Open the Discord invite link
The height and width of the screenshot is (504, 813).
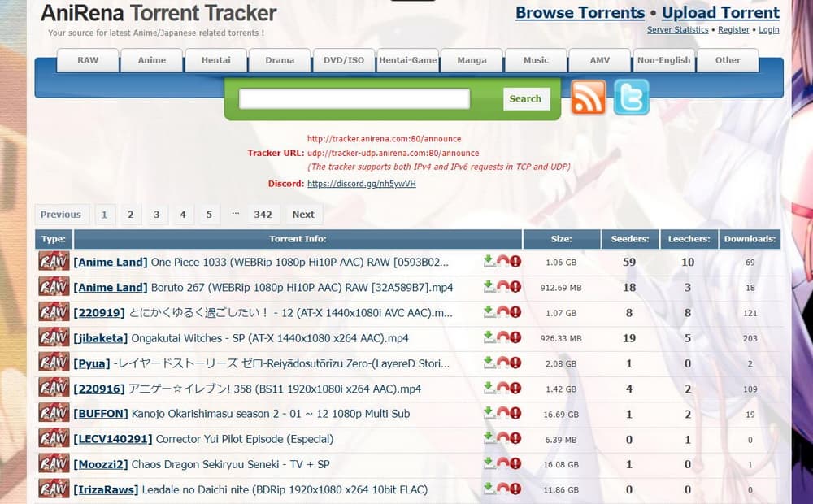click(x=361, y=184)
